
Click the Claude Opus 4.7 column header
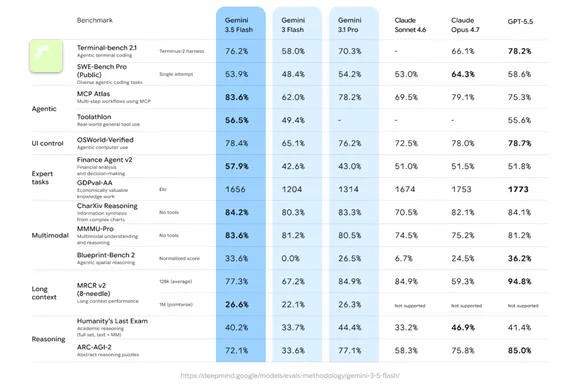(465, 25)
